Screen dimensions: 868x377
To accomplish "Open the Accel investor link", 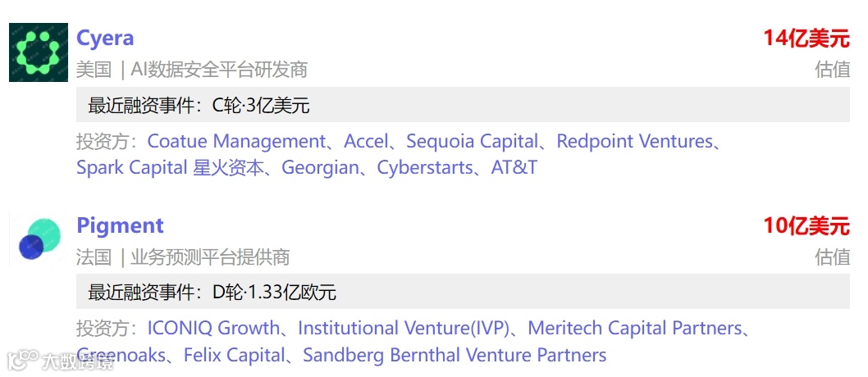I will 366,142.
